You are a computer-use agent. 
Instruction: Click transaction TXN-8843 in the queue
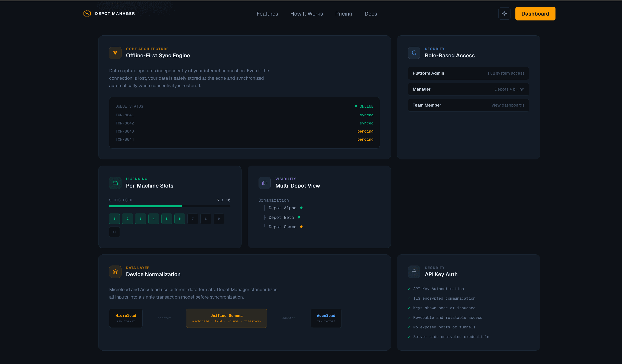pyautogui.click(x=125, y=131)
